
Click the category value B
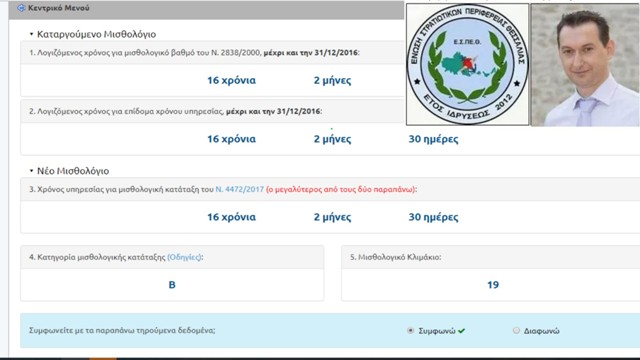172,285
